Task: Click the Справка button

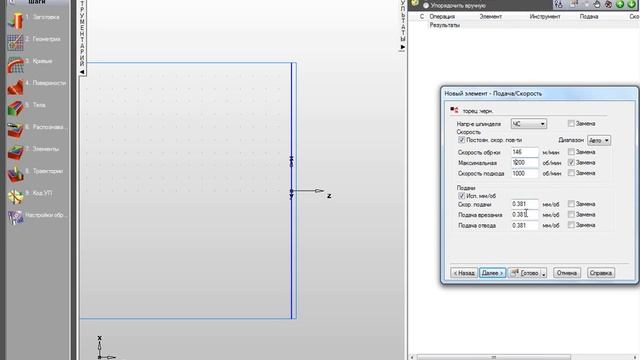Action: click(601, 273)
